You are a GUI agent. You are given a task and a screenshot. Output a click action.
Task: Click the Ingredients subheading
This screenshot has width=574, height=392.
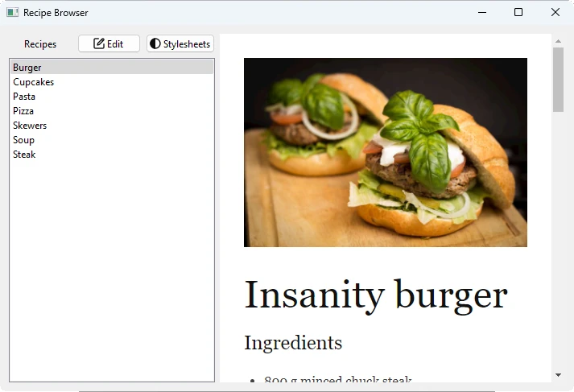click(293, 343)
